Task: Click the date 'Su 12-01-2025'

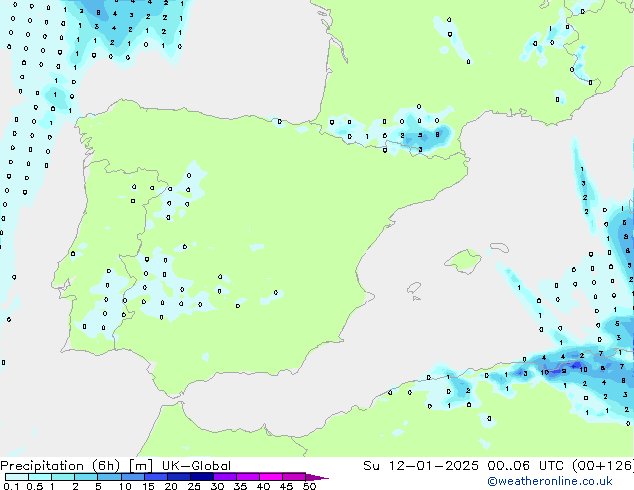Action: point(421,466)
